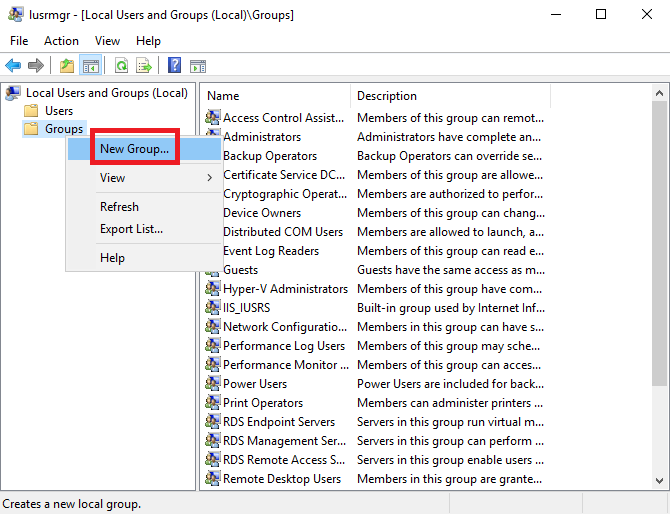Image resolution: width=670 pixels, height=514 pixels.
Task: Choose Export List... in context menu
Action: pos(131,229)
